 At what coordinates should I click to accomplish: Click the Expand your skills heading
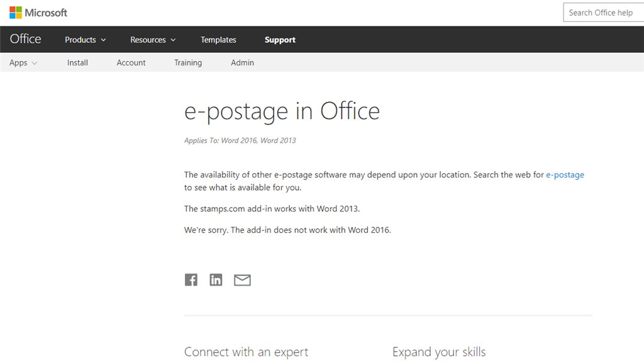point(439,352)
